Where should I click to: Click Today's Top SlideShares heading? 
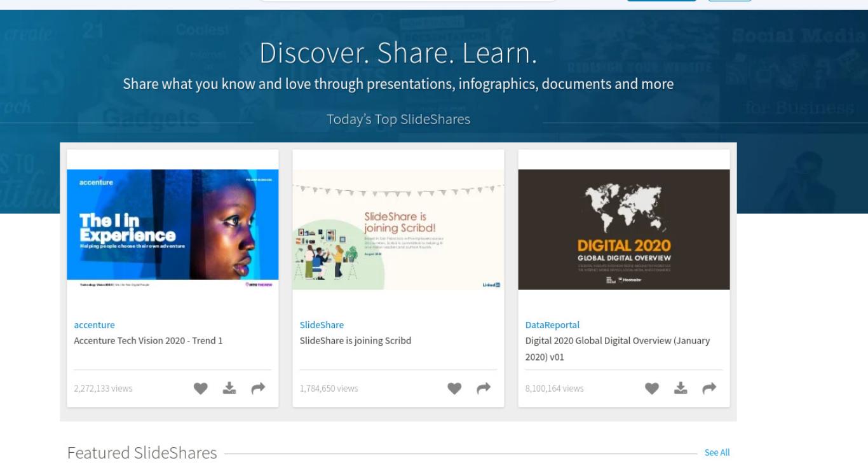[x=398, y=119]
